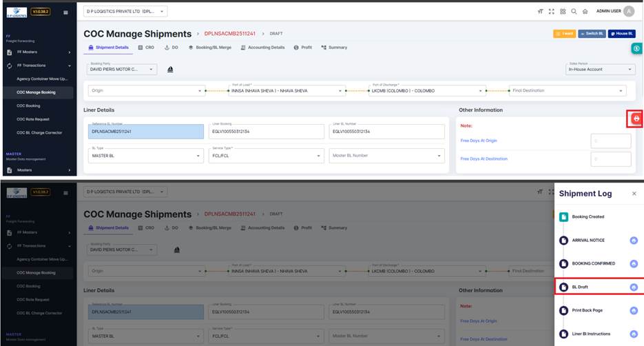Select Print Back Page log entry
644x346 pixels.
point(587,310)
